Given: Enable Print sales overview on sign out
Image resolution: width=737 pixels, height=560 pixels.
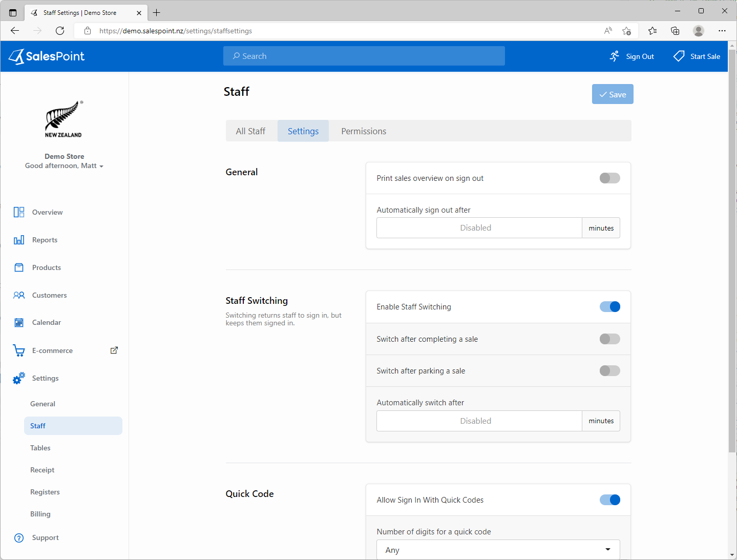Looking at the screenshot, I should point(609,178).
